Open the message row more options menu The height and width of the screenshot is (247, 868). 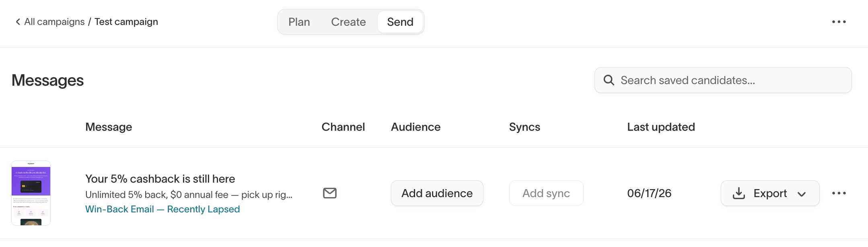[x=839, y=193]
